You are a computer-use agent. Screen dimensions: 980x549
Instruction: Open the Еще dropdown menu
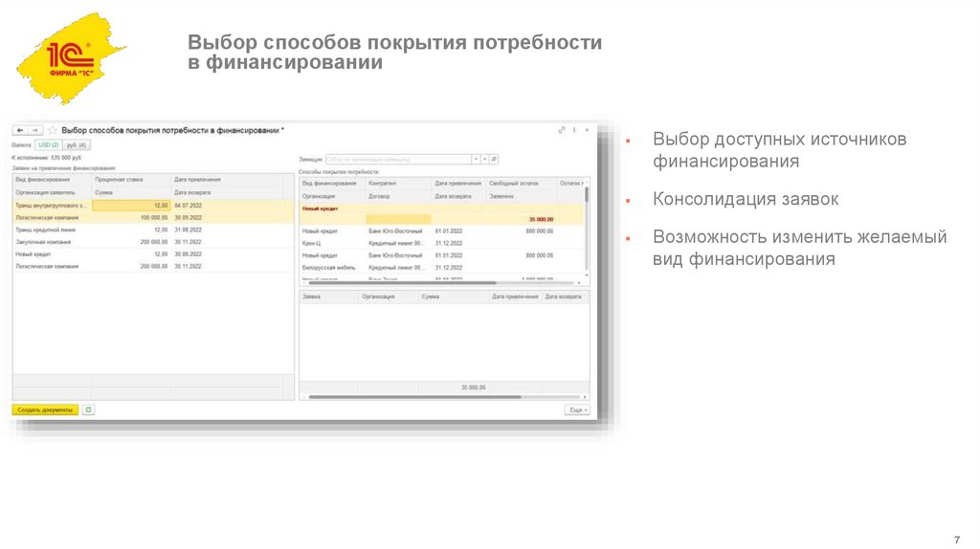[x=577, y=409]
